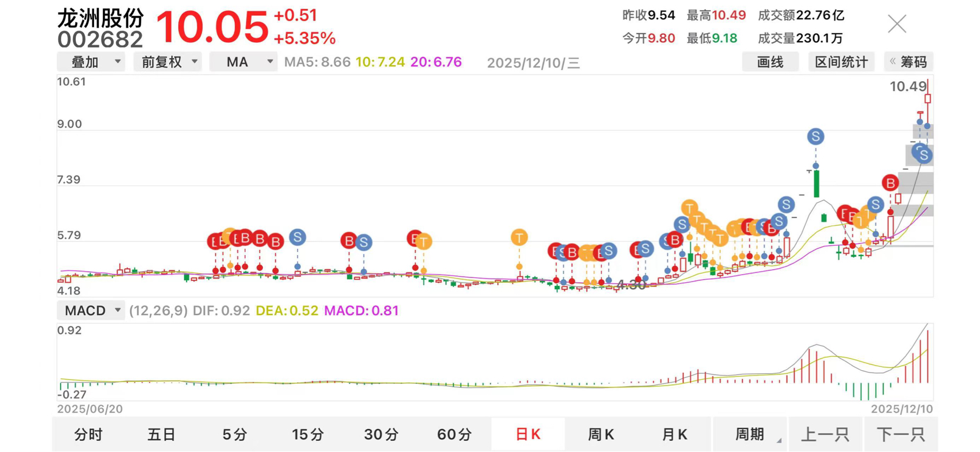Click the start date 2025/06/20
Viewport: 980px width, 452px height.
90,409
